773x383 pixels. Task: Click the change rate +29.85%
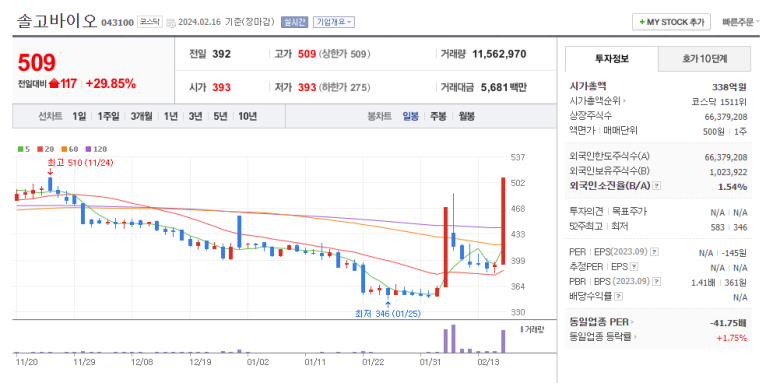coord(110,84)
